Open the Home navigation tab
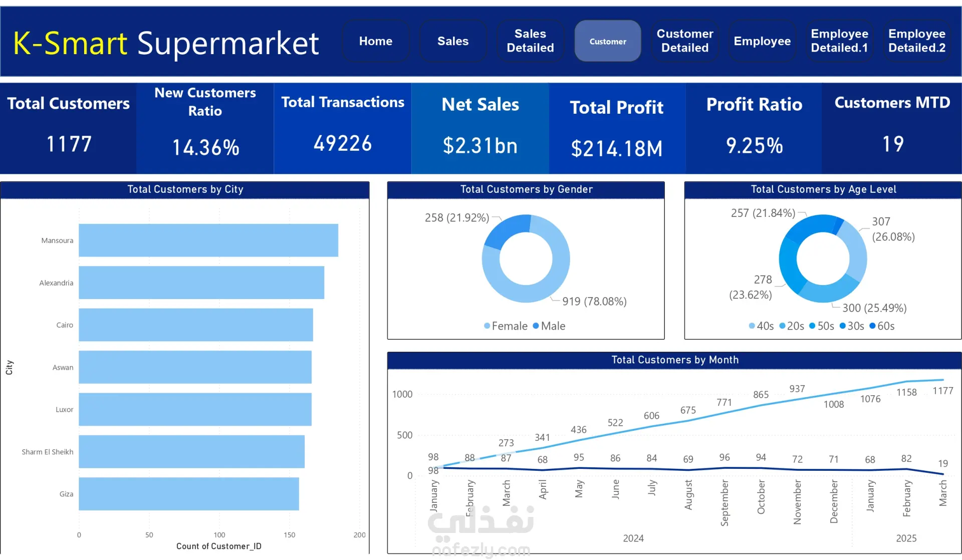The image size is (962, 560). pyautogui.click(x=375, y=41)
